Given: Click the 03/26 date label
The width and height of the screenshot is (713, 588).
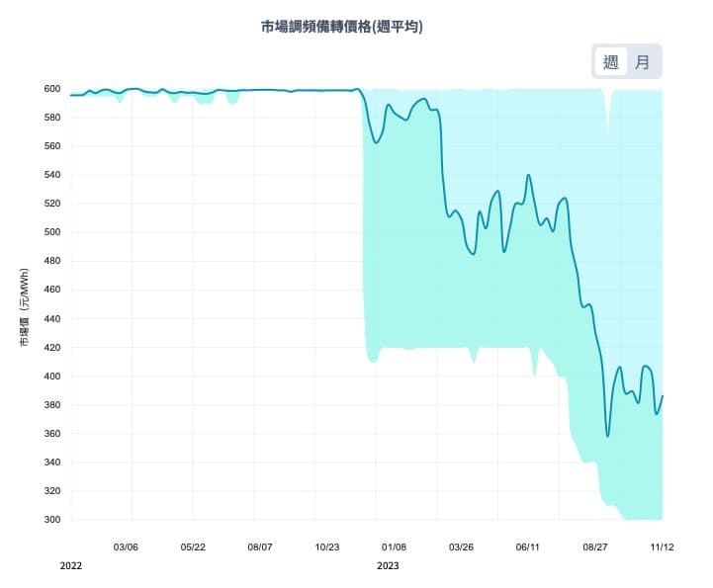Looking at the screenshot, I should coord(461,546).
